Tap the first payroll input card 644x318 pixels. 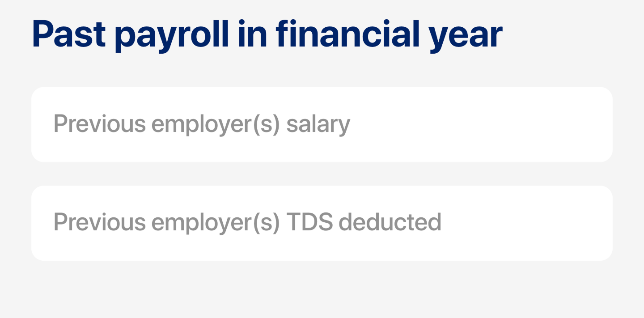[322, 124]
